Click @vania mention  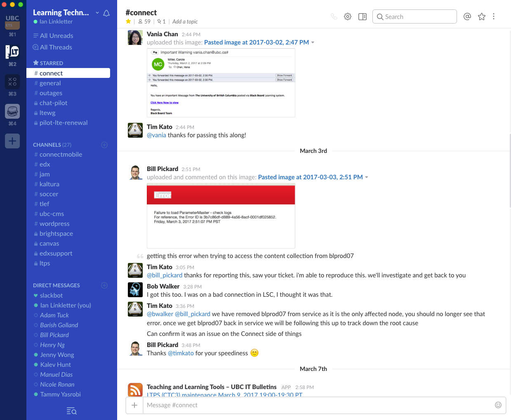156,135
